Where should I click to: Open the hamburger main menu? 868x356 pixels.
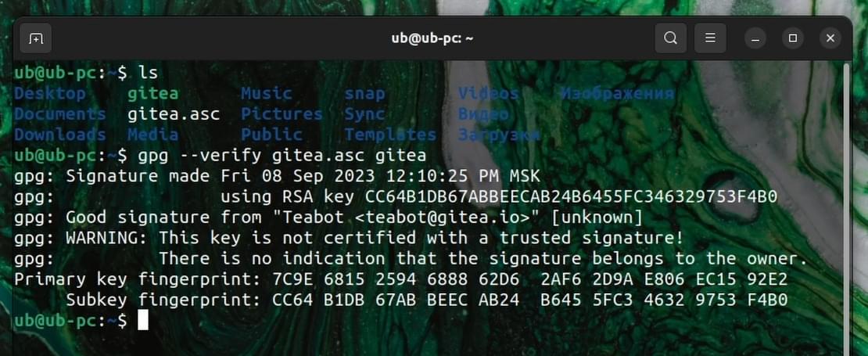[710, 38]
